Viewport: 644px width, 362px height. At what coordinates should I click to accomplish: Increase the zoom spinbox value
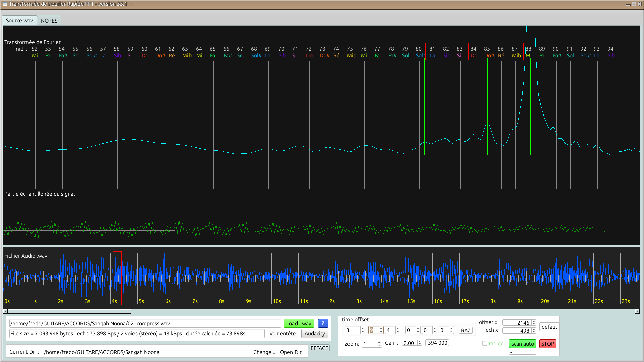pyautogui.click(x=379, y=342)
